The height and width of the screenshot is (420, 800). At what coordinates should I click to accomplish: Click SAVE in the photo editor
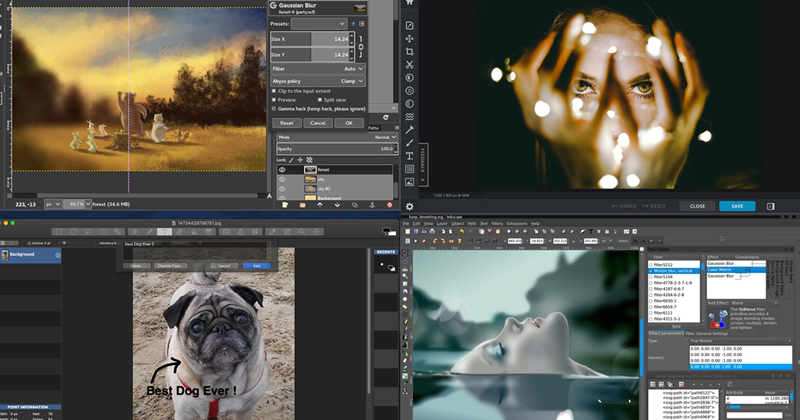coord(737,206)
